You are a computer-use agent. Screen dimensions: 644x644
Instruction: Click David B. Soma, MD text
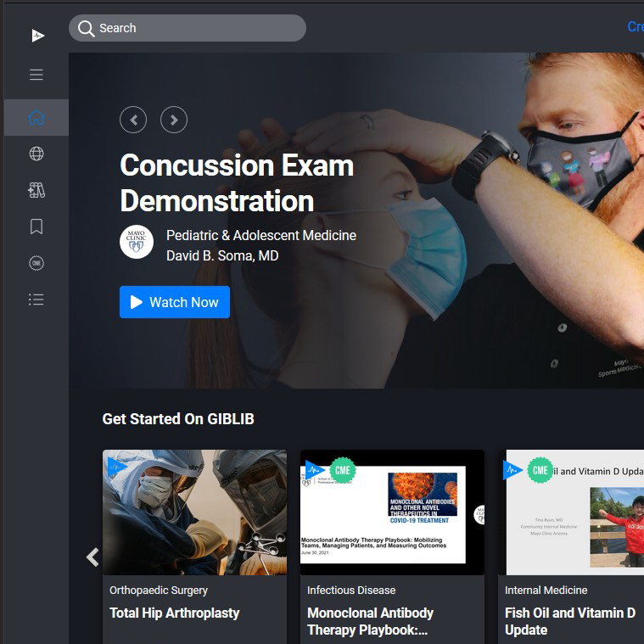click(x=222, y=255)
